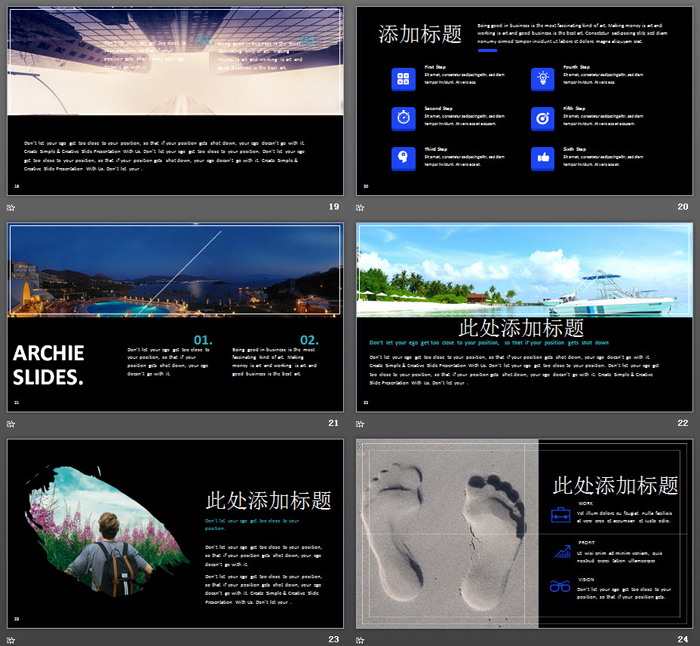
Task: Click the glasses icon next to VISION
Action: [x=561, y=586]
